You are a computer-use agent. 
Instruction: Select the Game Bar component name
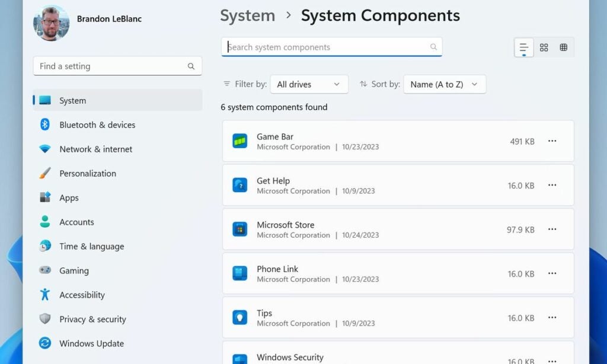pos(275,137)
